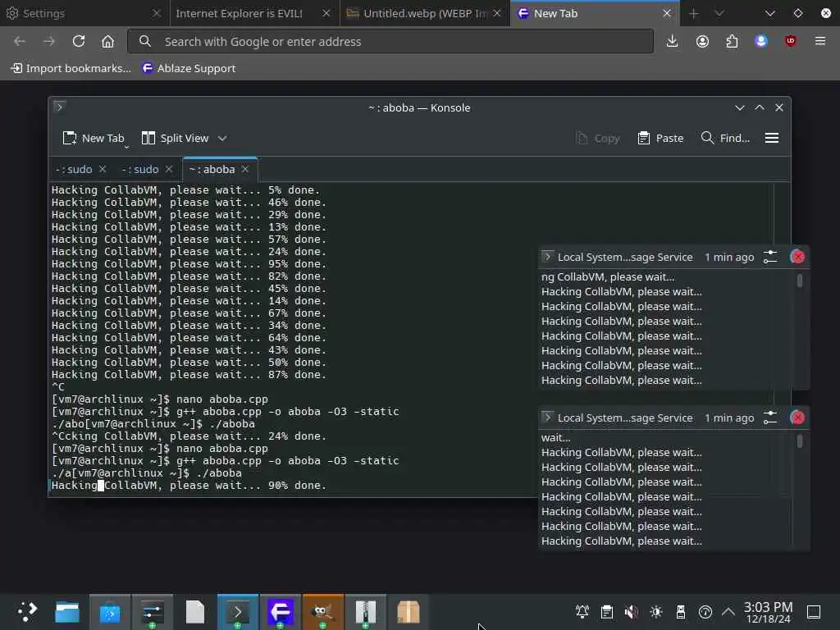The image size is (840, 630).
Task: Close the second sudo Konsole tab
Action: tap(169, 169)
